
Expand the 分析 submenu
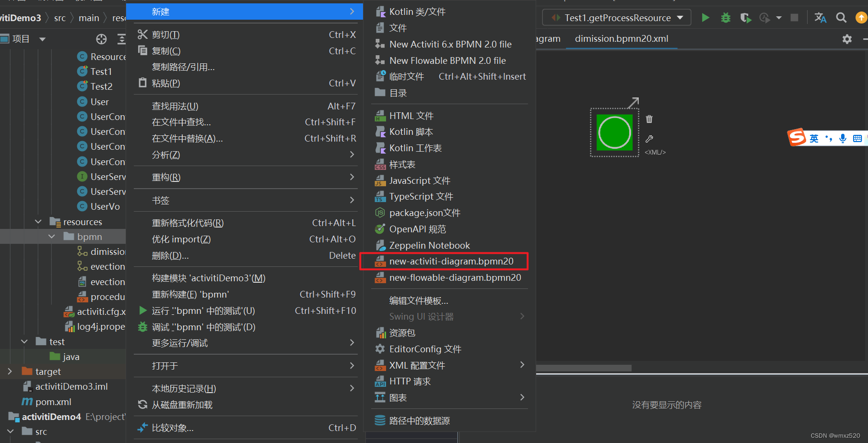245,155
